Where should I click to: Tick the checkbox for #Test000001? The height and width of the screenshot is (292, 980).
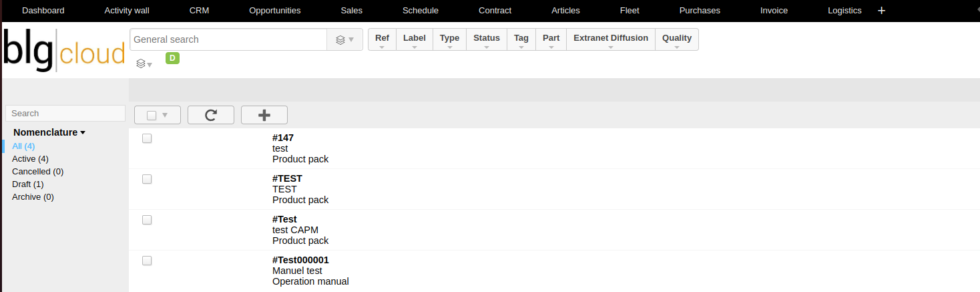(x=147, y=261)
